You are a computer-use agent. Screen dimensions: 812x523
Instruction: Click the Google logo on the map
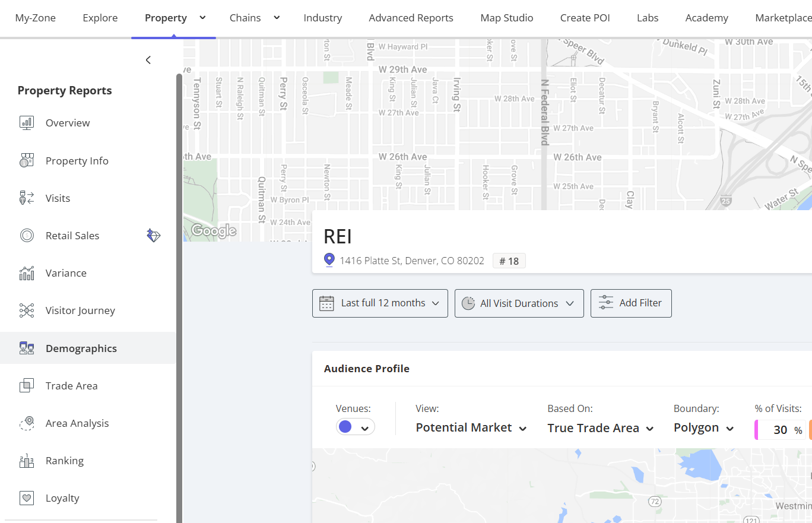(x=214, y=231)
